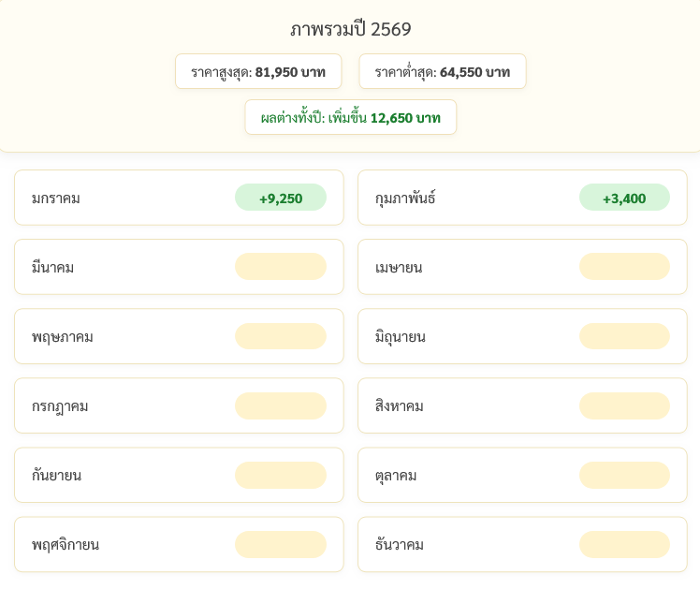Click the +3,400 badge for กุมภาพันธ์
Image resolution: width=700 pixels, height=589 pixels.
click(x=624, y=198)
